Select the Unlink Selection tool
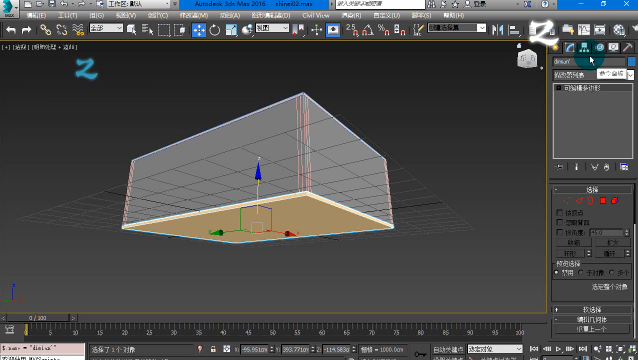This screenshot has height=360, width=638. pos(62,30)
